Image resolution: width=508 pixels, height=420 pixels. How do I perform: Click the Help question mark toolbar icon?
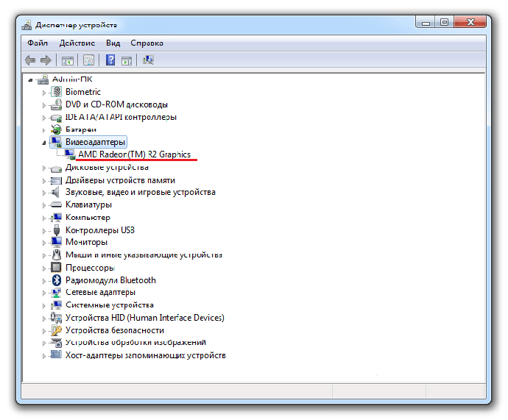[x=110, y=60]
